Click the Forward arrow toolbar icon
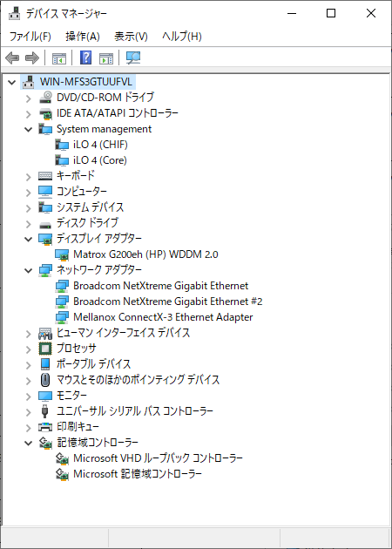392x549 pixels. pyautogui.click(x=32, y=58)
